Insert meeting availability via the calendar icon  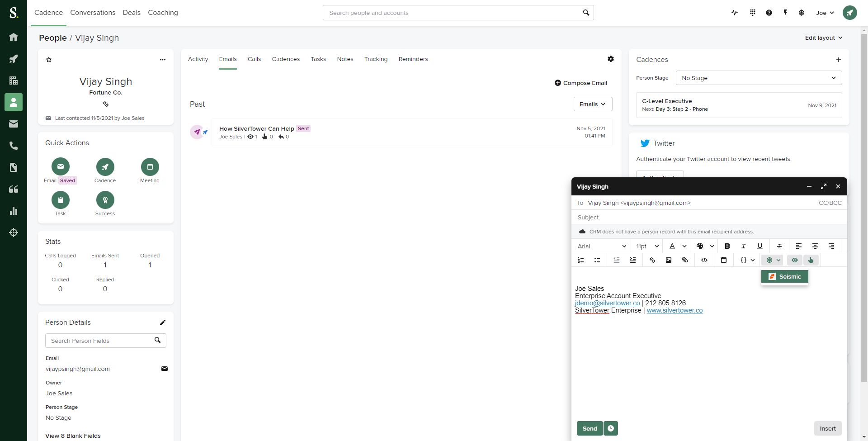pyautogui.click(x=724, y=260)
